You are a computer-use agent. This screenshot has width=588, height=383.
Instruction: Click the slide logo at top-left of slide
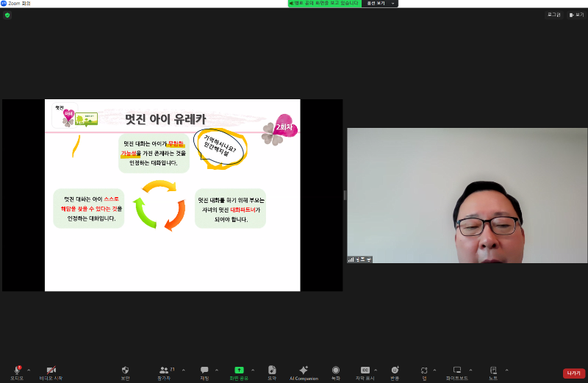click(75, 115)
